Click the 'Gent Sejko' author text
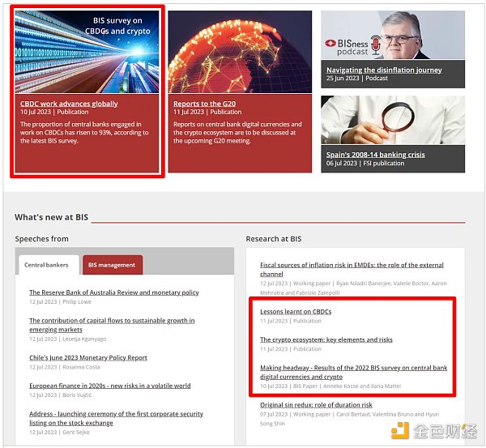This screenshot has height=448, width=486. pyautogui.click(x=76, y=432)
